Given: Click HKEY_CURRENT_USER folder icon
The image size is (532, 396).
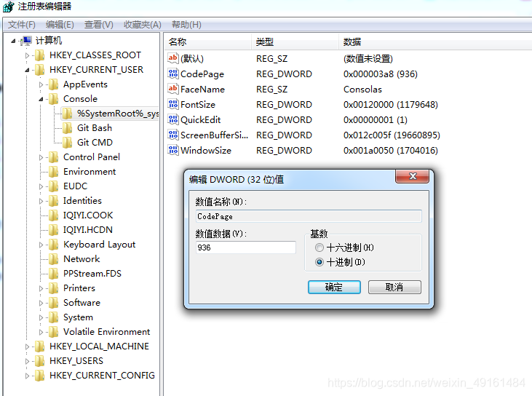Looking at the screenshot, I should (x=40, y=70).
